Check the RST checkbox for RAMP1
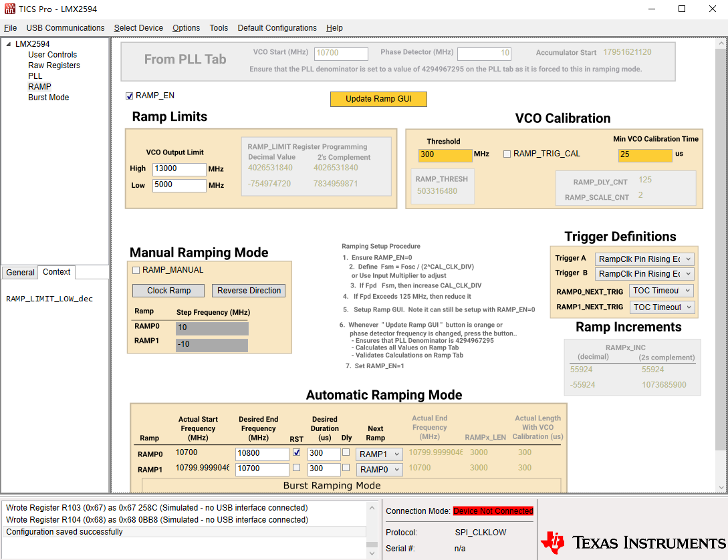Image resolution: width=728 pixels, height=560 pixels. pos(296,468)
